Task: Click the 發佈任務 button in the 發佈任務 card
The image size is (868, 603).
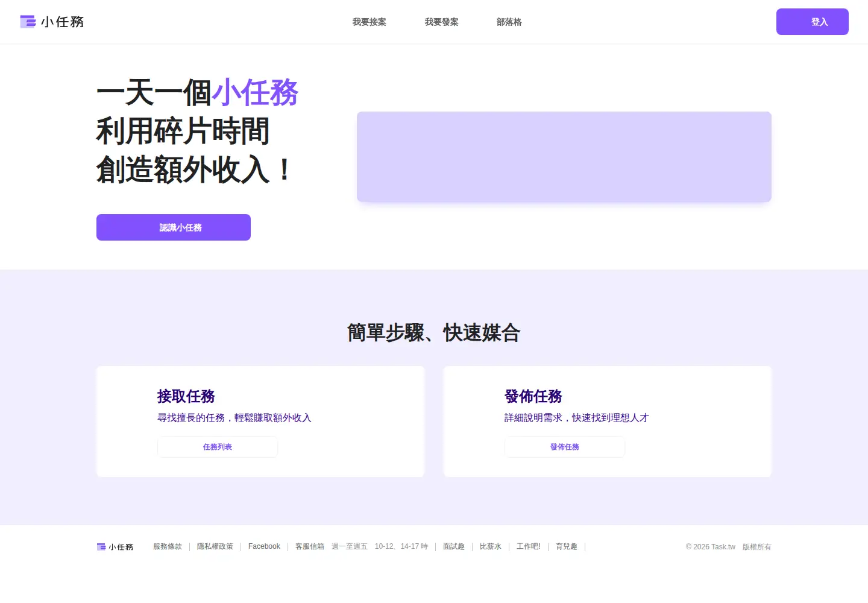Action: [x=565, y=447]
